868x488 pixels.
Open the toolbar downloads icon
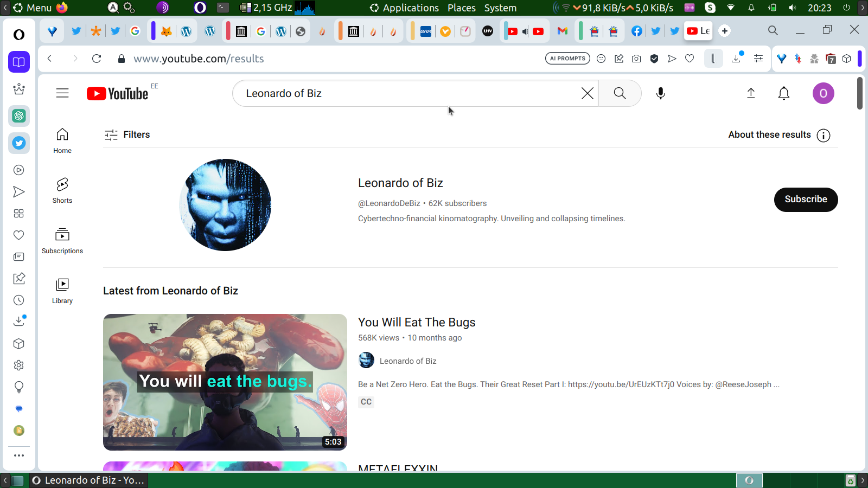736,59
